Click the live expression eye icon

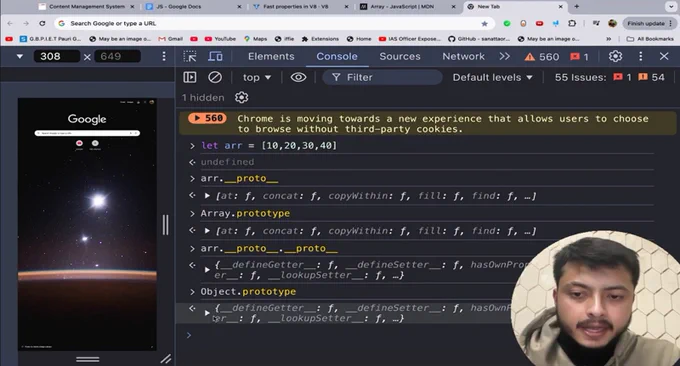(298, 77)
